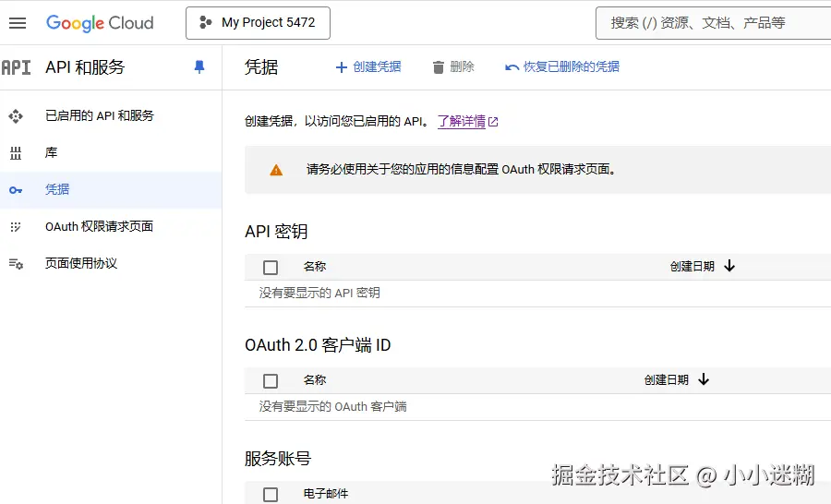The height and width of the screenshot is (504, 831).
Task: Click 名称 header in OAuth 2.0 客户端 ID table
Action: point(315,380)
